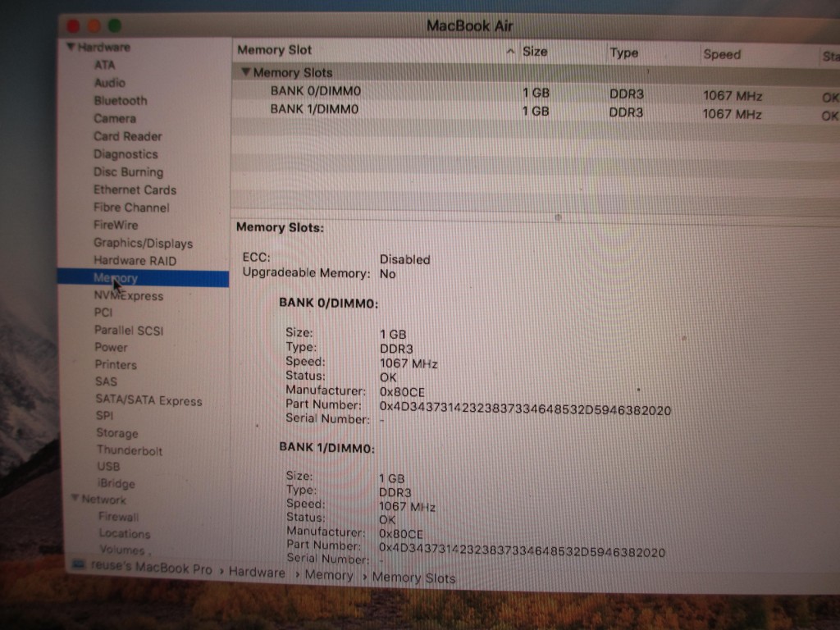The image size is (840, 630).
Task: Show Hardware RAID information
Action: click(x=135, y=261)
